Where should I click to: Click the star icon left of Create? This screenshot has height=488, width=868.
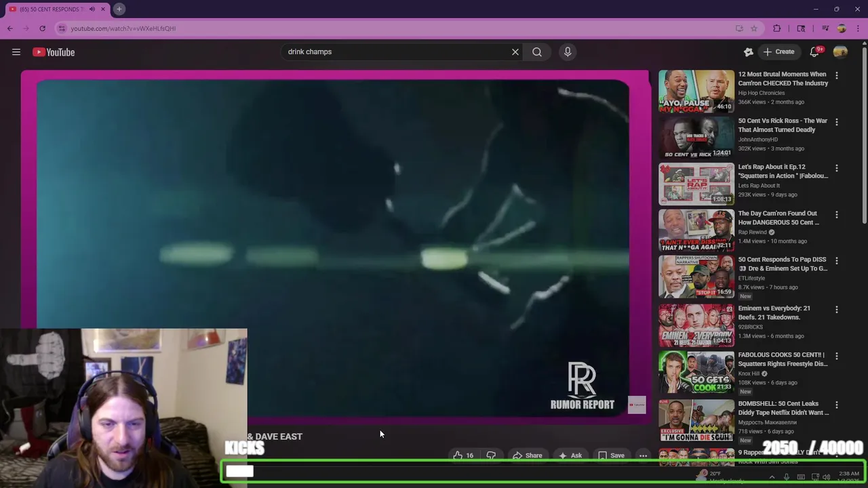point(749,52)
